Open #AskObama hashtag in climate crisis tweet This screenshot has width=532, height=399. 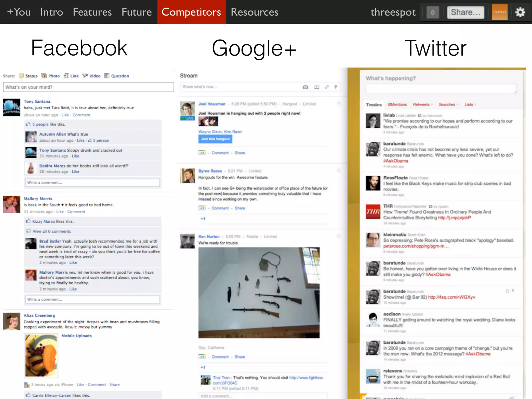pos(396,161)
